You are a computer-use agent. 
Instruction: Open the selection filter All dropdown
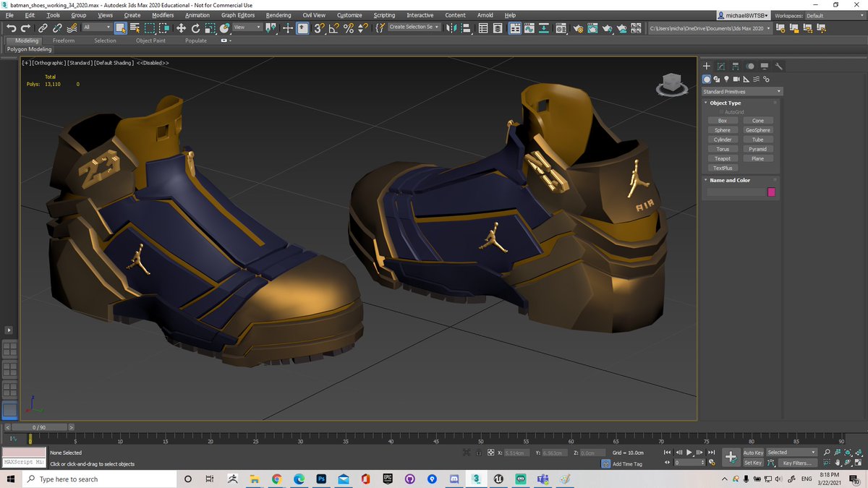pyautogui.click(x=96, y=27)
